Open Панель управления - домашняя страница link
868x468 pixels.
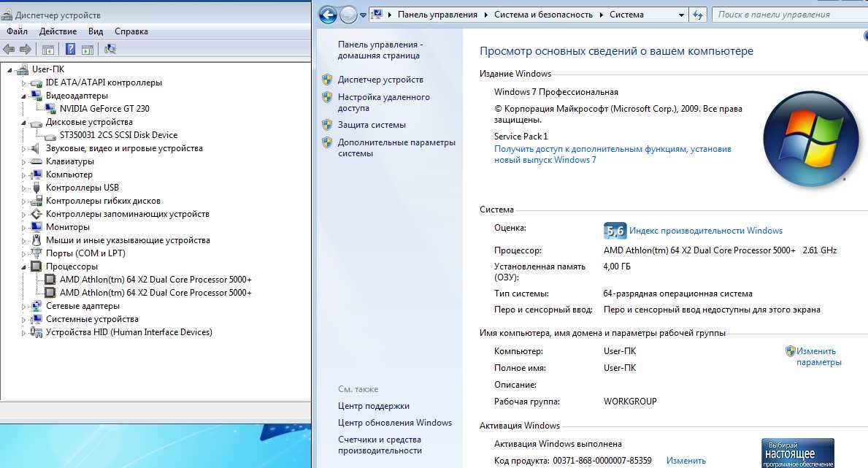(x=380, y=50)
